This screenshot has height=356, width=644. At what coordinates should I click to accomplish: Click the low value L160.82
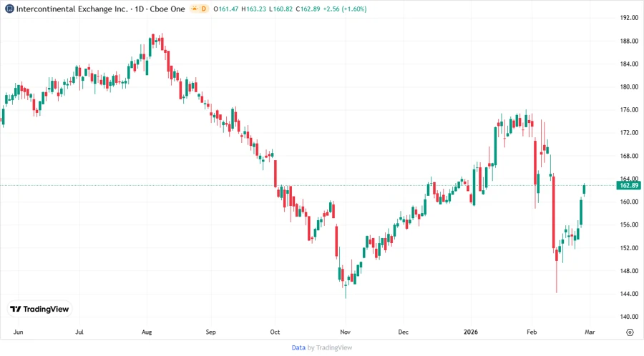pyautogui.click(x=281, y=9)
